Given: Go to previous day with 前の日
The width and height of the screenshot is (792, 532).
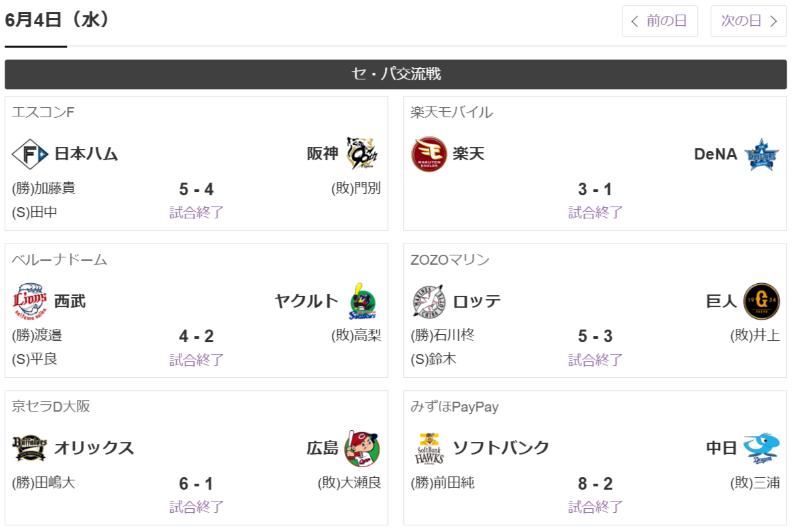Looking at the screenshot, I should [660, 21].
